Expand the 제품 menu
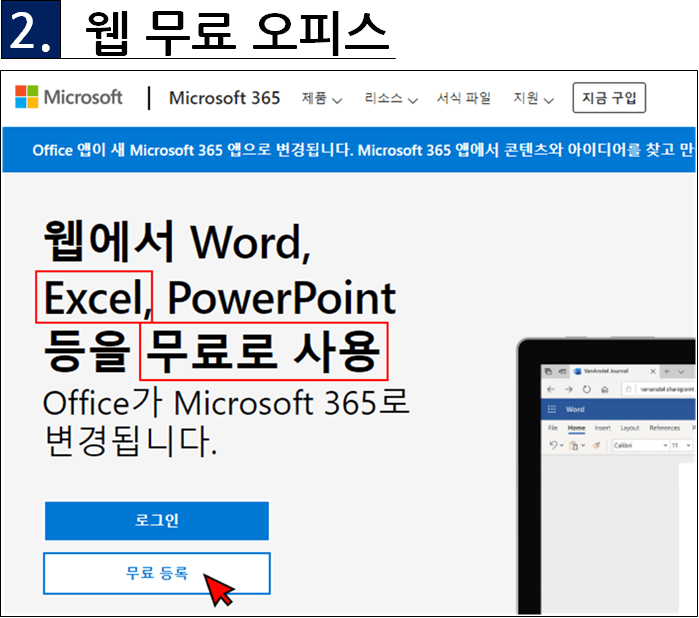The height and width of the screenshot is (618, 699). pyautogui.click(x=321, y=98)
